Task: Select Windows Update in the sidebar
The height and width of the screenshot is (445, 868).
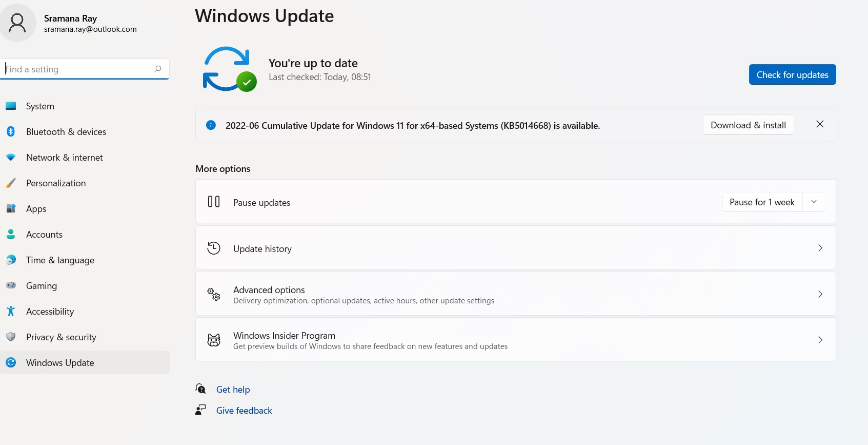Action: click(x=85, y=362)
